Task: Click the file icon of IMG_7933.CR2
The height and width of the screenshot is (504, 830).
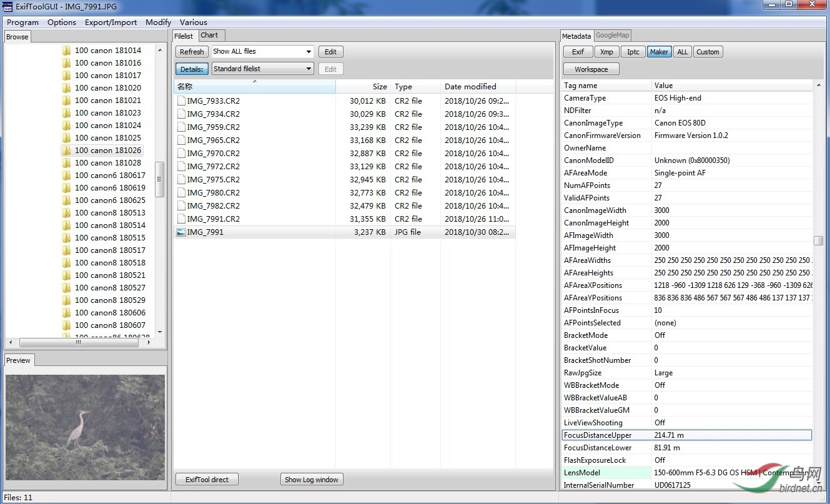Action: coord(181,101)
